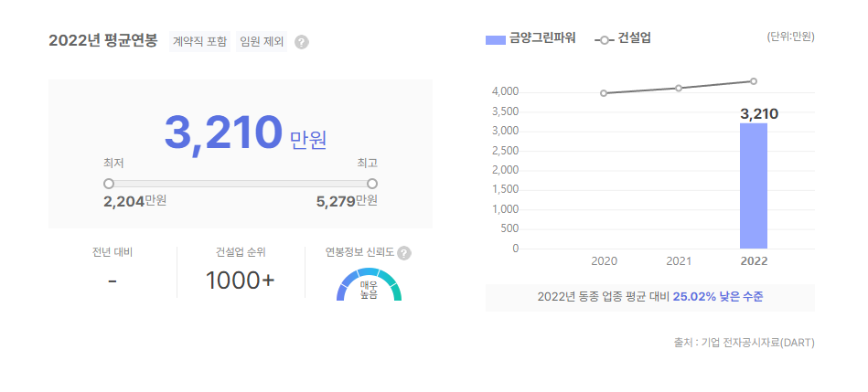Click help icon beside 연봉정보 신뢰도
This screenshot has height=392, width=868.
pos(404,253)
